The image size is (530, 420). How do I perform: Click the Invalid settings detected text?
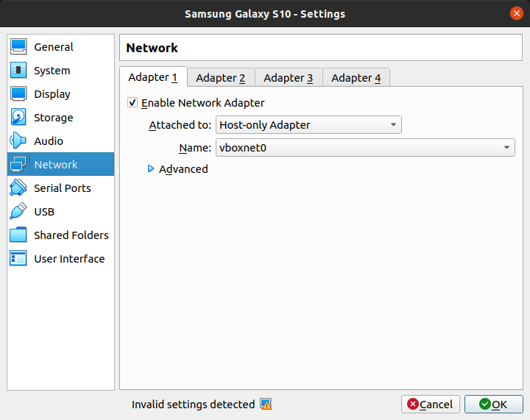coord(193,404)
